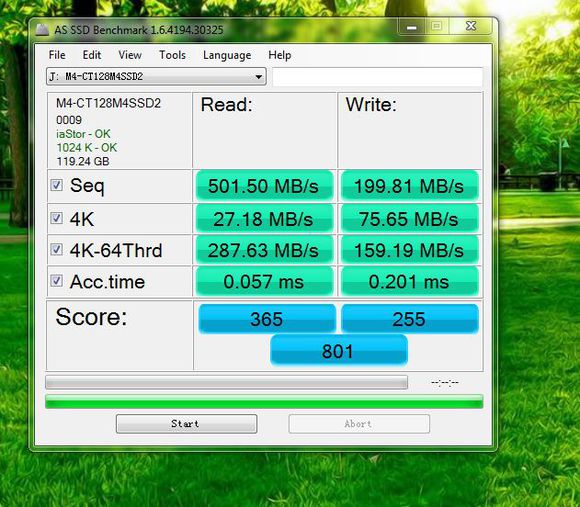Click the Start benchmark button
580x507 pixels.
186,424
